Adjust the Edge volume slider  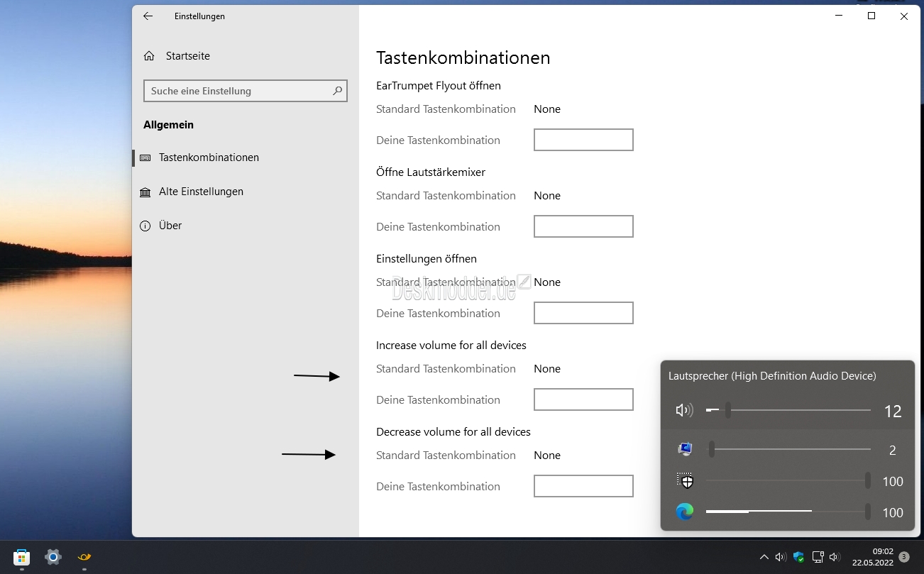coord(788,512)
